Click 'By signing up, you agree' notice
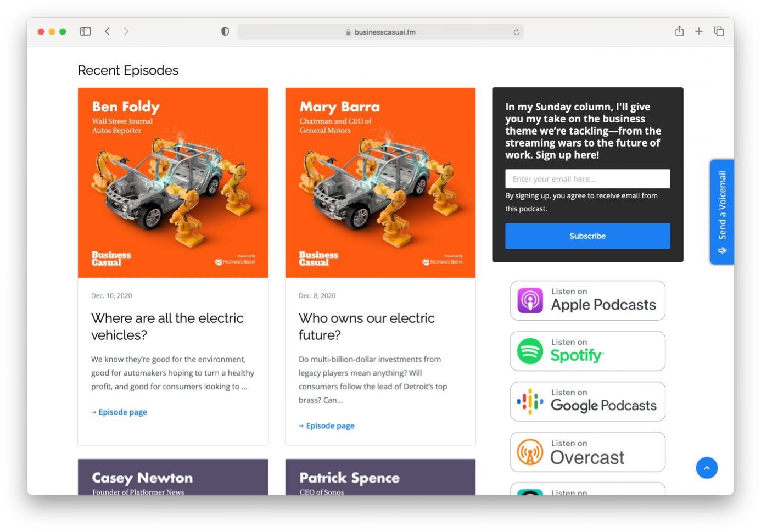 (x=581, y=202)
